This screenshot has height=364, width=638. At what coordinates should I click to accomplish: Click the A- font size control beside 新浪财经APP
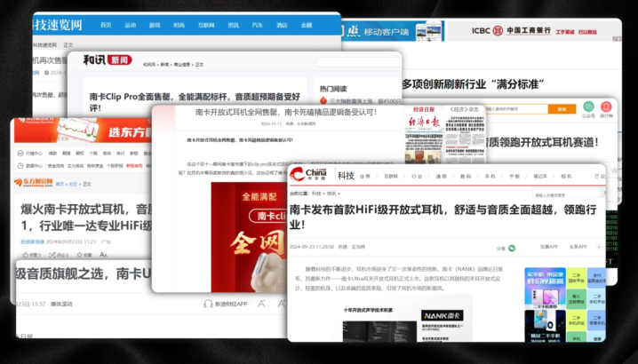(x=261, y=304)
